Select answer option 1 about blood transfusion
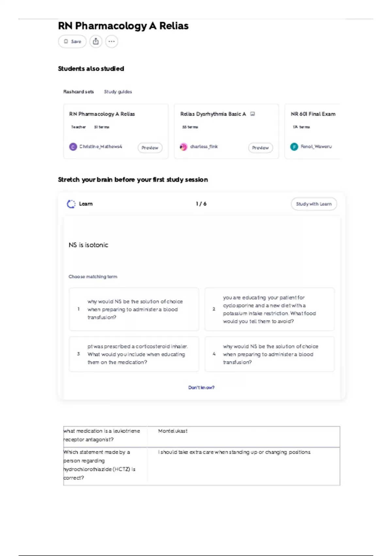The width and height of the screenshot is (392, 556). (134, 309)
